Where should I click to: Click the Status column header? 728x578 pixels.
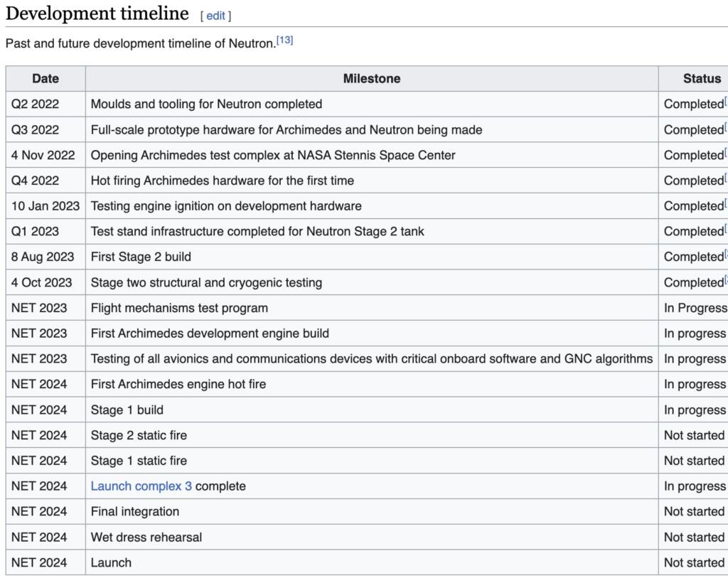(x=701, y=78)
